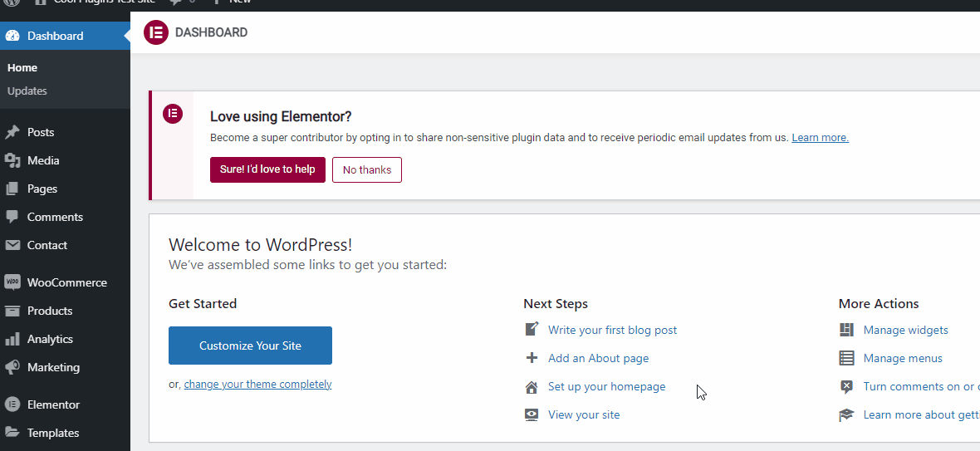Click the Get Started heading
The width and height of the screenshot is (980, 451).
[203, 304]
